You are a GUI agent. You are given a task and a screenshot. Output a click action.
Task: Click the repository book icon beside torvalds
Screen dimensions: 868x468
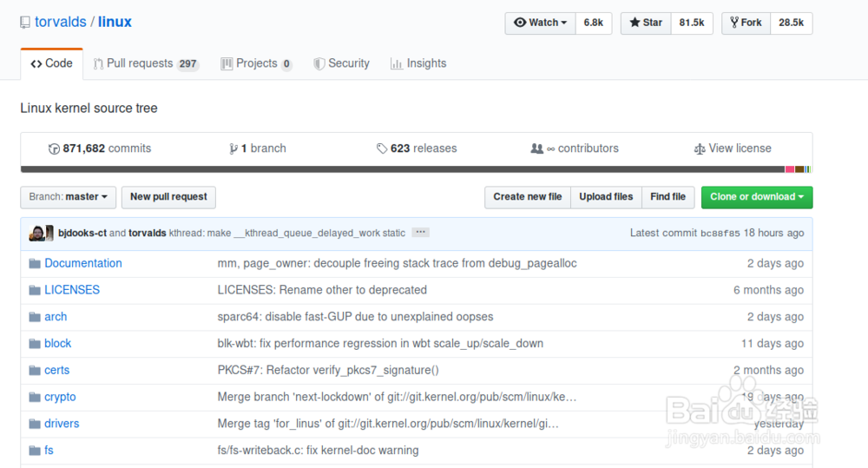tap(25, 23)
